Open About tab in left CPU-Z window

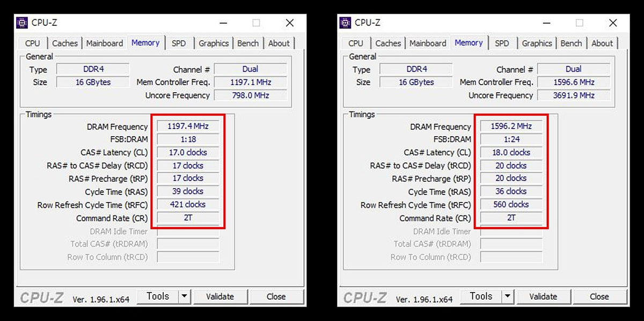(x=279, y=43)
